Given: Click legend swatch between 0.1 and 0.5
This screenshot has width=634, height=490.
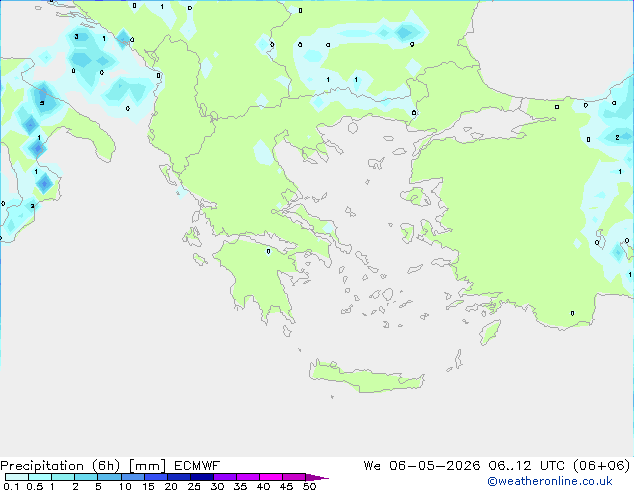Looking at the screenshot, I should click(17, 477).
